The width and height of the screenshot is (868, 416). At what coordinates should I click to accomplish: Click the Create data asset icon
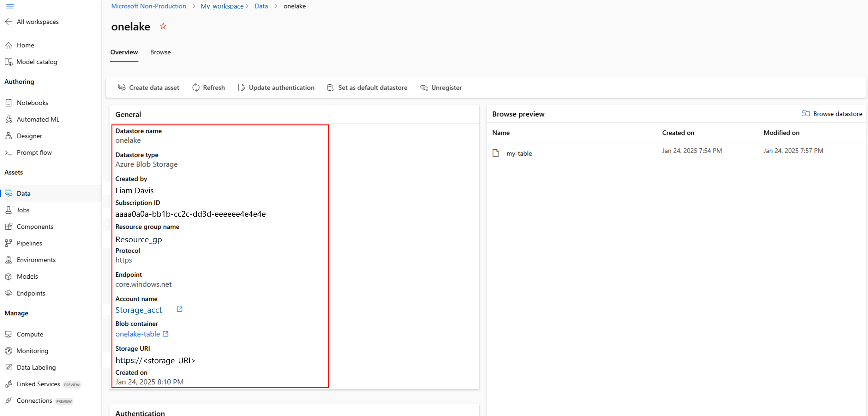point(122,87)
